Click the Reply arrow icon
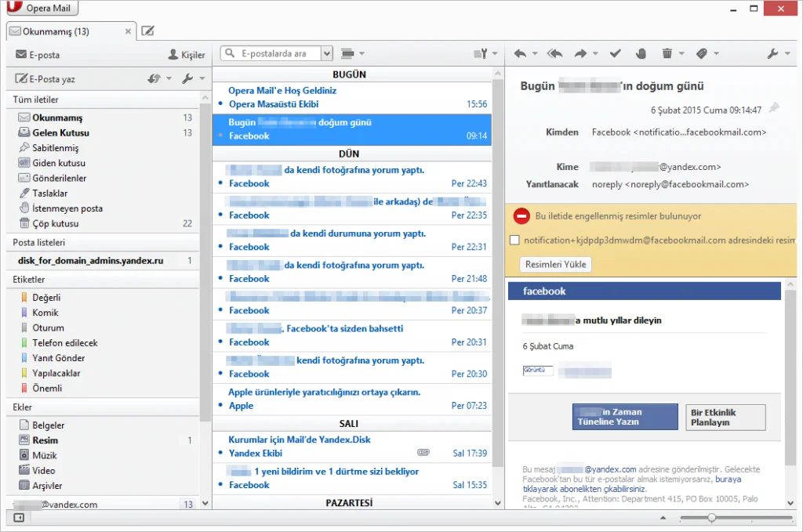 520,53
